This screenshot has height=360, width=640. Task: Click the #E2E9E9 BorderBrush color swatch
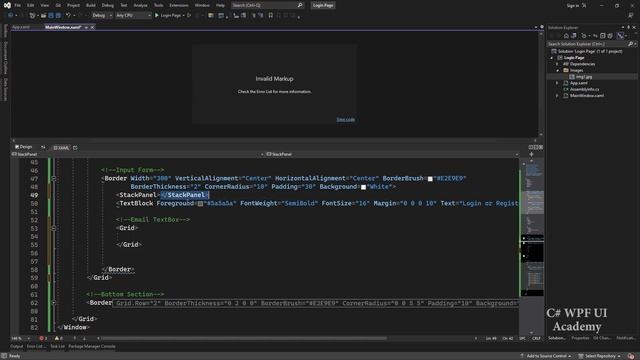430,179
